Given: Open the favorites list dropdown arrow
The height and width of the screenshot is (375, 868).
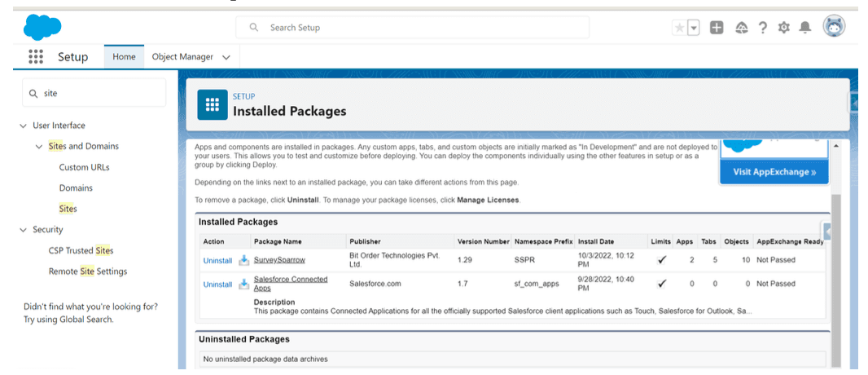Looking at the screenshot, I should pyautogui.click(x=694, y=28).
